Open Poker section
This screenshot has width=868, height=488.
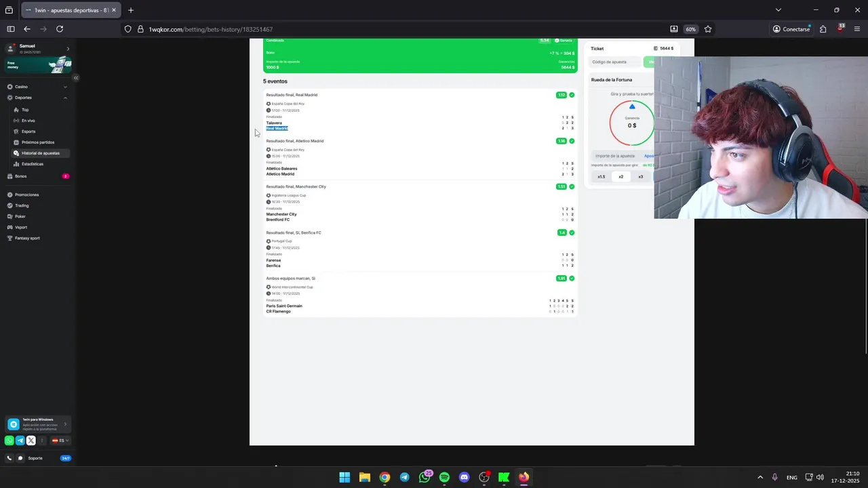20,216
